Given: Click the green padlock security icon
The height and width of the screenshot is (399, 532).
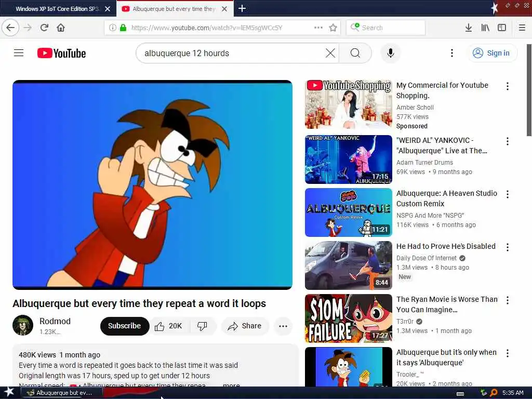Looking at the screenshot, I should [123, 28].
